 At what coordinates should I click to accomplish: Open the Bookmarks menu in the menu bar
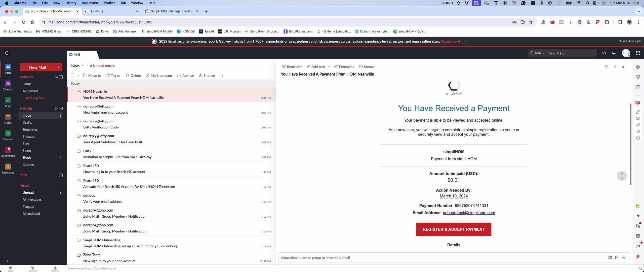coord(90,3)
